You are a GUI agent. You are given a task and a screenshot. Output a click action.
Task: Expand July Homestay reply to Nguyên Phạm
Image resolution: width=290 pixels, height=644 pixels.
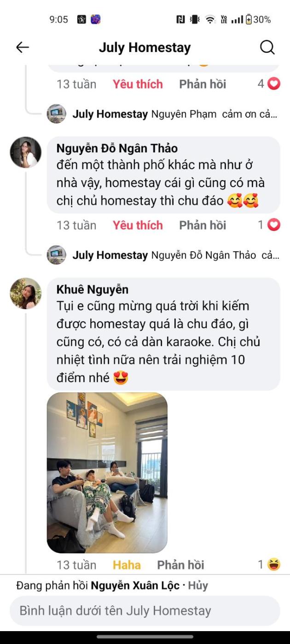coord(175,114)
